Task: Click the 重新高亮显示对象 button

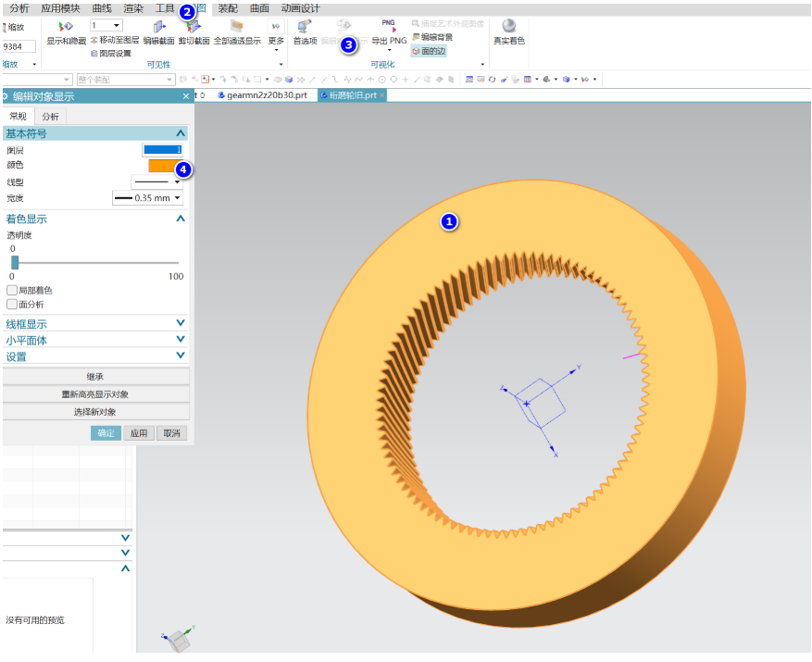Action: tap(95, 394)
